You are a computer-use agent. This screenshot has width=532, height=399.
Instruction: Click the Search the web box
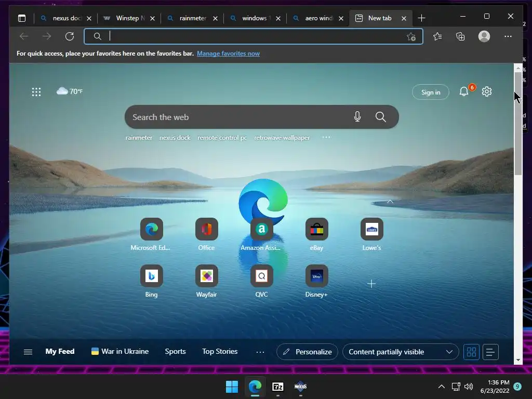point(262,117)
